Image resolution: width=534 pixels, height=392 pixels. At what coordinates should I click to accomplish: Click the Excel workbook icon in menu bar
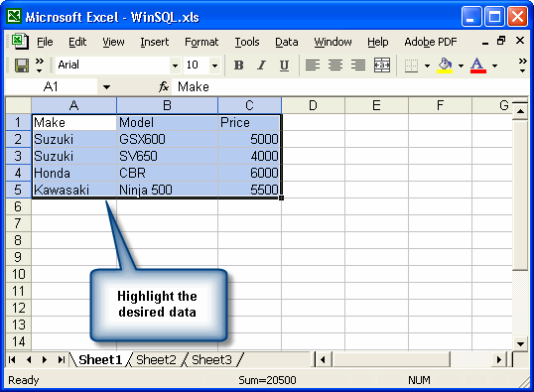20,42
